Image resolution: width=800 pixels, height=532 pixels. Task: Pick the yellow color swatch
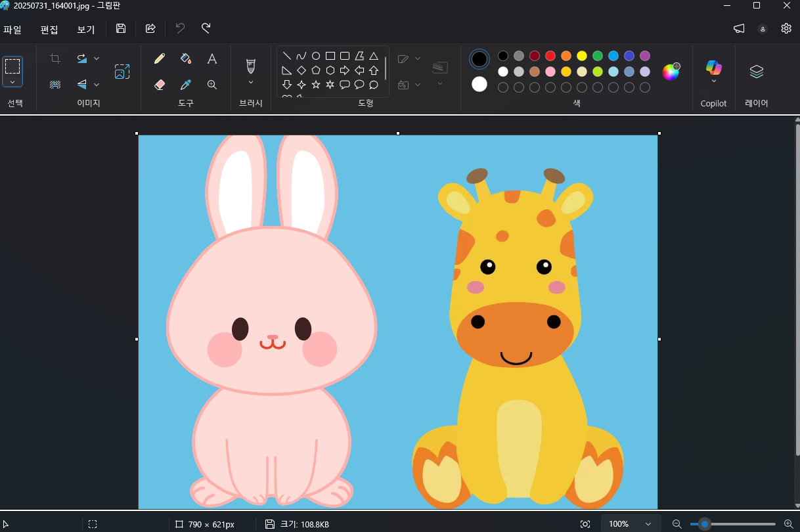point(582,56)
